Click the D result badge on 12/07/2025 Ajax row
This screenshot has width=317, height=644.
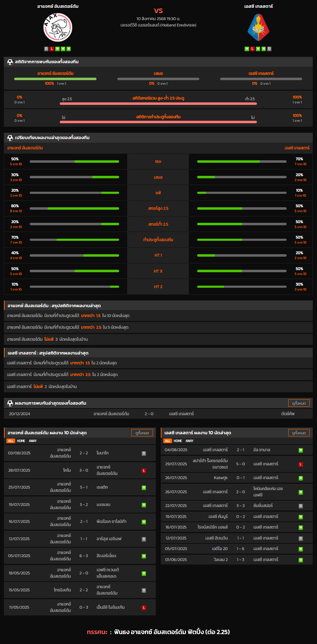[x=144, y=539]
